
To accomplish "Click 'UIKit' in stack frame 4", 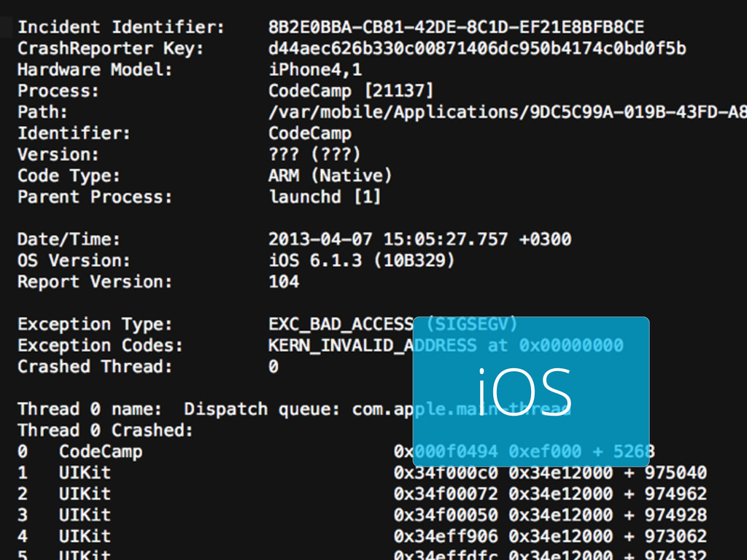I will [x=85, y=536].
